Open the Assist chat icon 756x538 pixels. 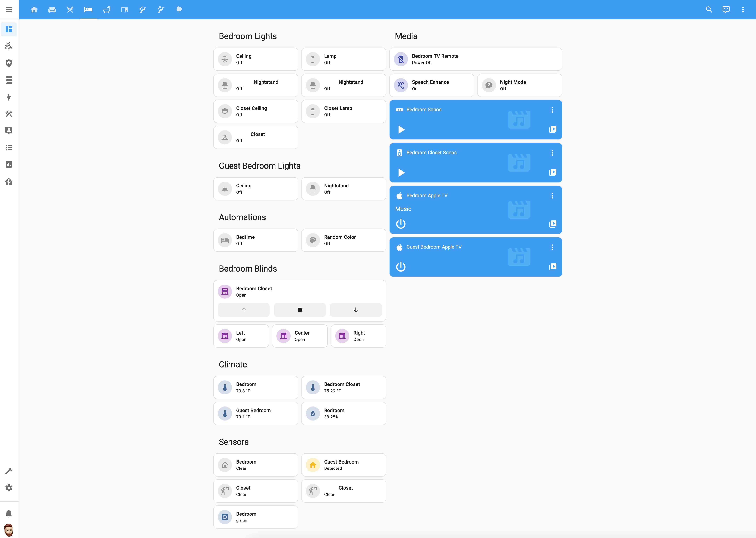726,9
